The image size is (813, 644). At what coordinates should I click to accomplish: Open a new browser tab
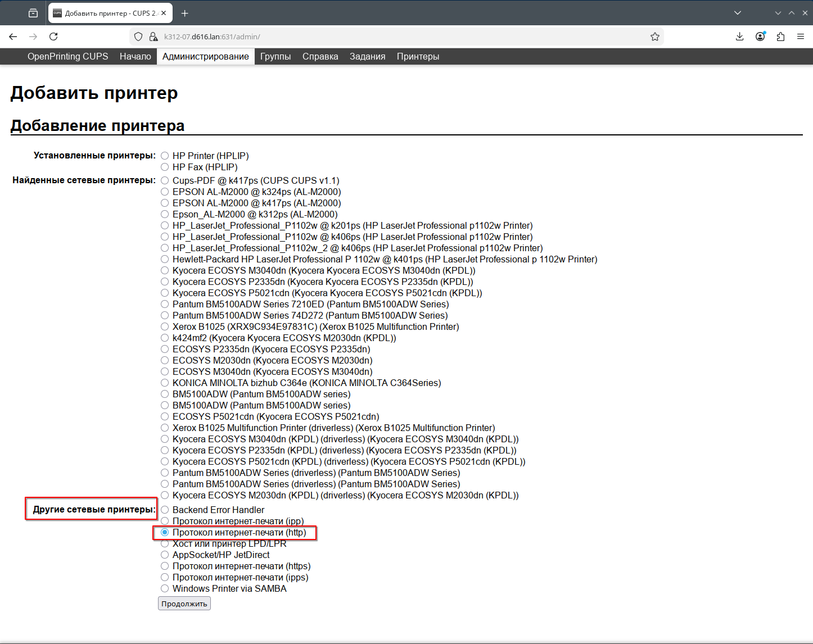tap(185, 13)
